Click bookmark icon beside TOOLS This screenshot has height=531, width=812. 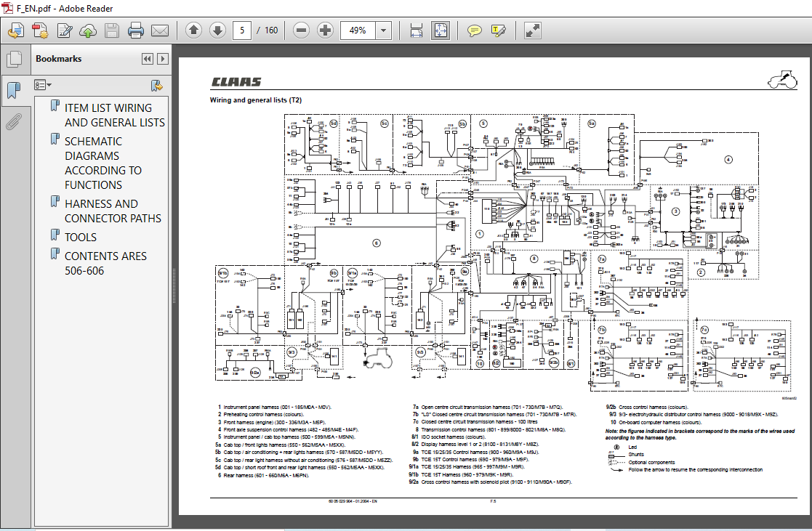(55, 235)
